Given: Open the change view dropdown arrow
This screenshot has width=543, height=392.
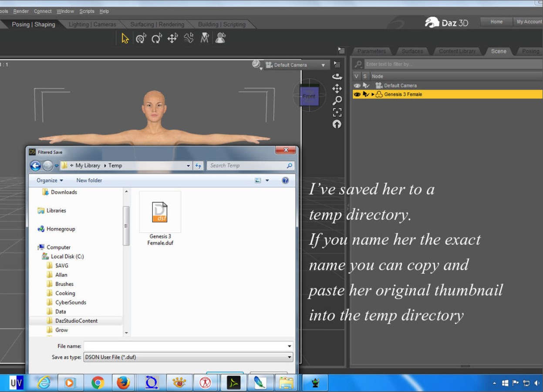Looking at the screenshot, I should [x=267, y=181].
